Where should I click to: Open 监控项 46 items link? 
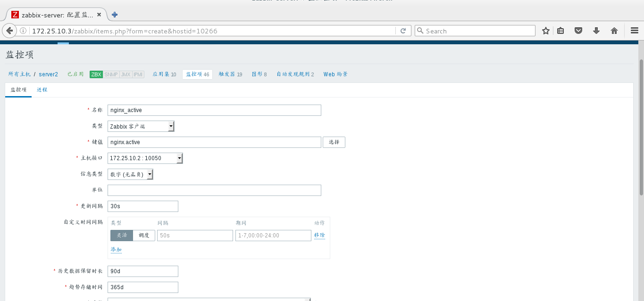pyautogui.click(x=197, y=74)
